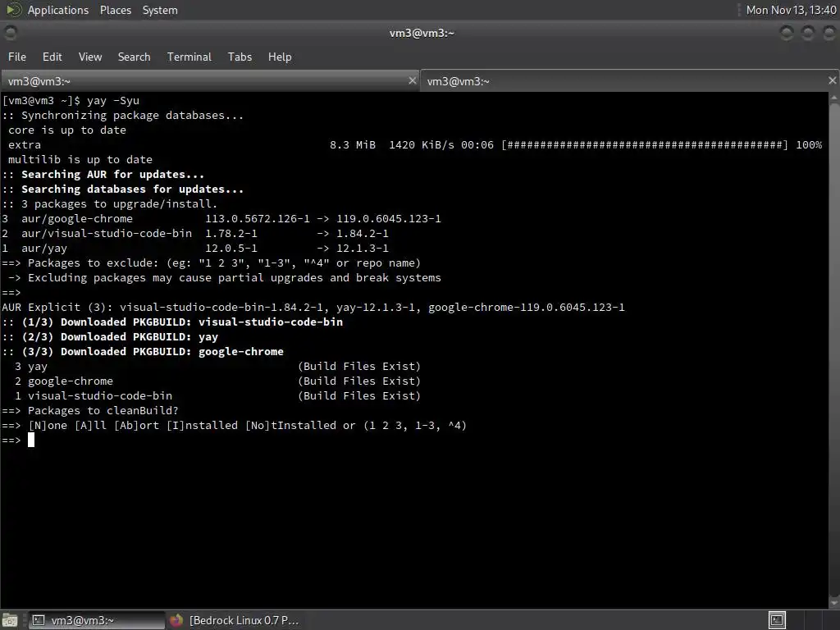Screen dimensions: 840x630
Task: Open the System menu
Action: coord(160,10)
